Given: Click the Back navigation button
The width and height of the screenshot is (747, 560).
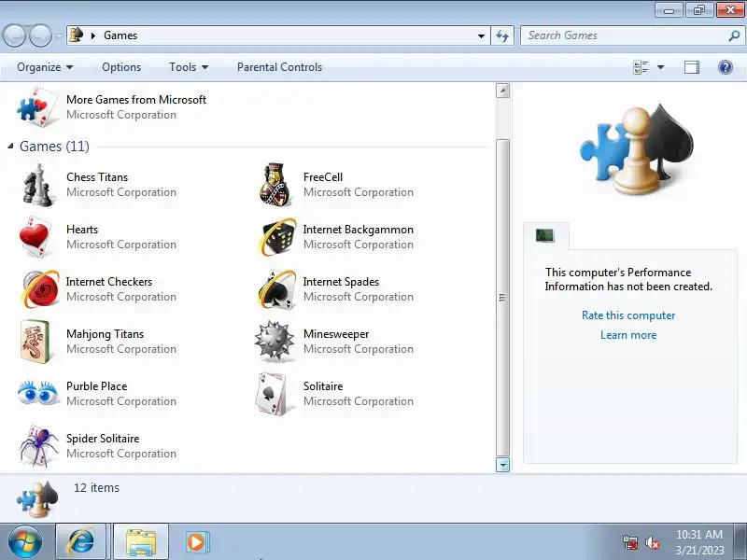Looking at the screenshot, I should (14, 35).
